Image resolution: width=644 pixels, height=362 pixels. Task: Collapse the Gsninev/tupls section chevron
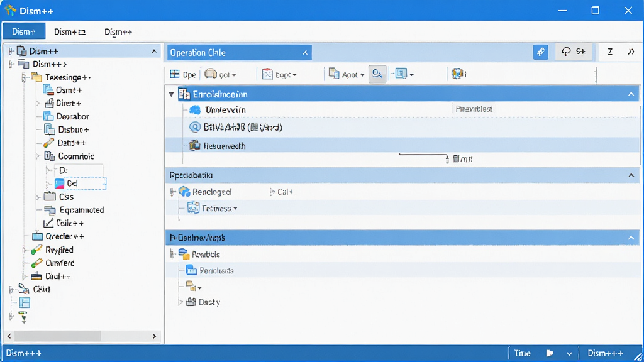coord(631,238)
